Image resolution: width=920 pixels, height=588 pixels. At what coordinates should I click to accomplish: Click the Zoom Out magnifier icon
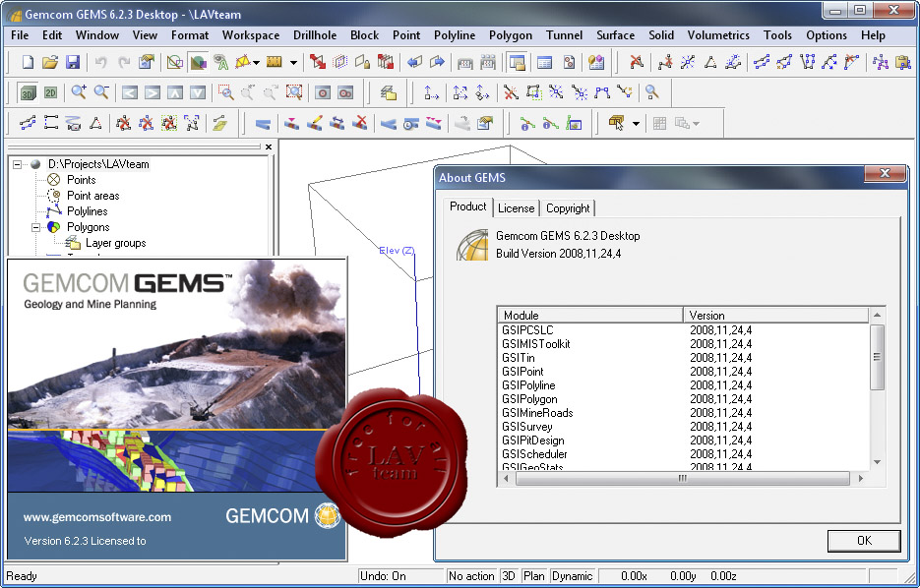point(101,92)
